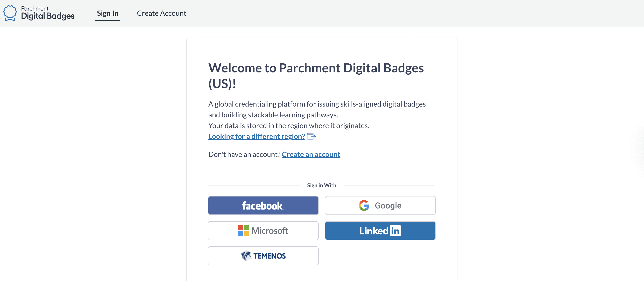This screenshot has height=281, width=644.
Task: Choose the Microsoft sign-in button
Action: 263,231
